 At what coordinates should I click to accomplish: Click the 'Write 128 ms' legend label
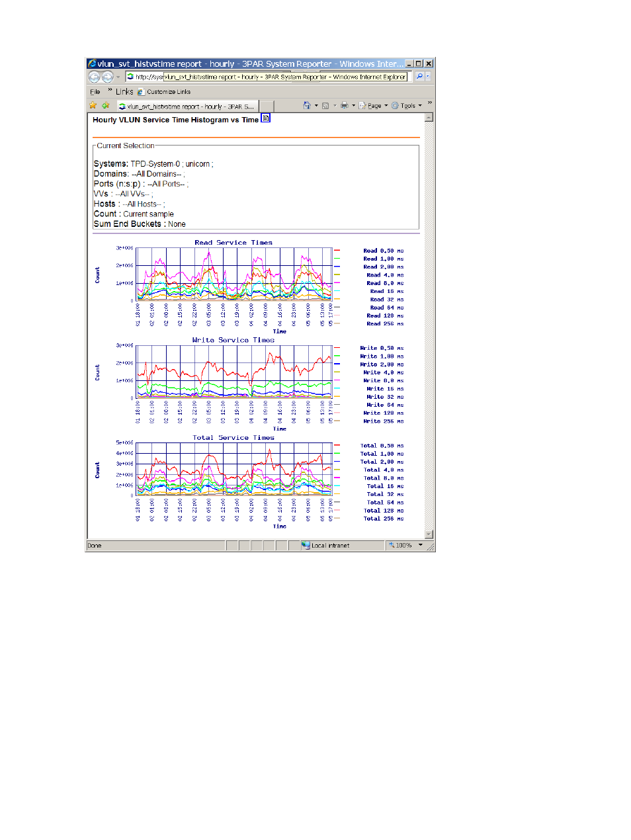point(384,413)
